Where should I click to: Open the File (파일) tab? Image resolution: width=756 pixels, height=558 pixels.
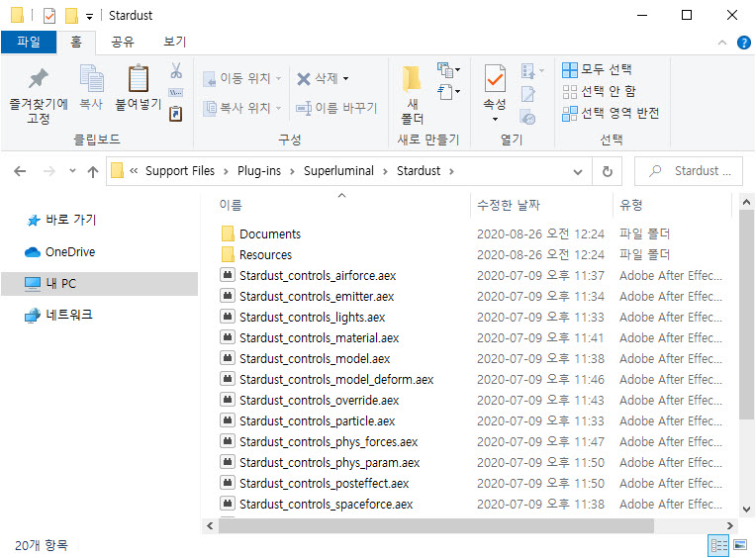tap(29, 42)
